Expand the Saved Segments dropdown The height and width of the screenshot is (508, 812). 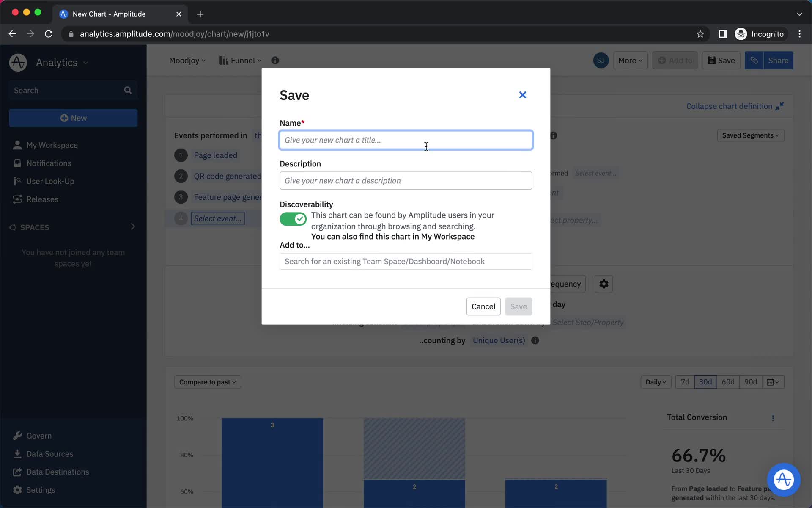(751, 135)
